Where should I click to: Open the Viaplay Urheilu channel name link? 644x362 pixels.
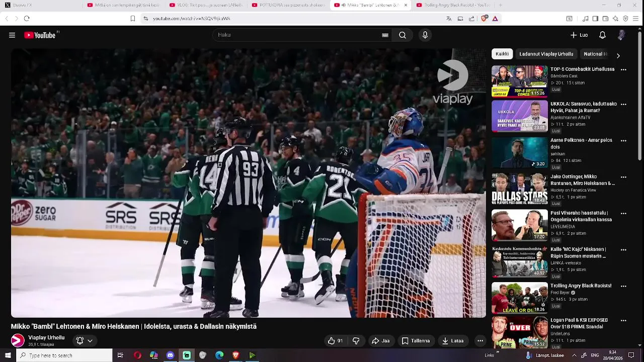coord(46,337)
